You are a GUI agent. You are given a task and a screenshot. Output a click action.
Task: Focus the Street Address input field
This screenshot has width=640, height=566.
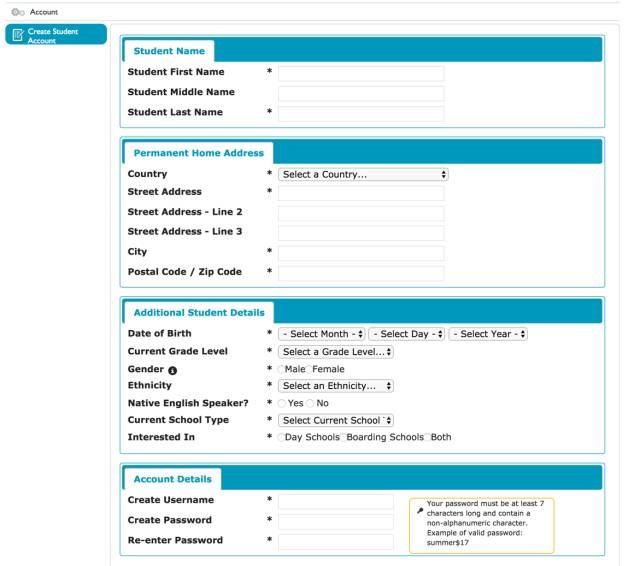pos(361,193)
